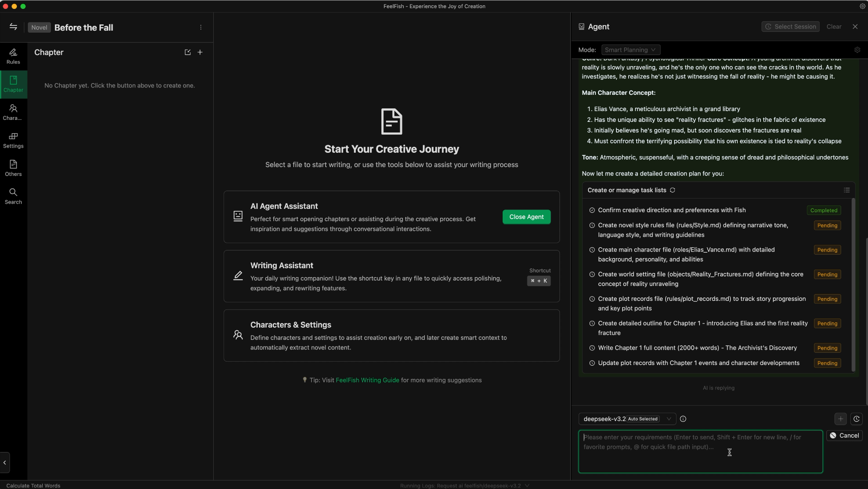Click the model info circle icon
This screenshot has height=489, width=868.
coord(683,419)
